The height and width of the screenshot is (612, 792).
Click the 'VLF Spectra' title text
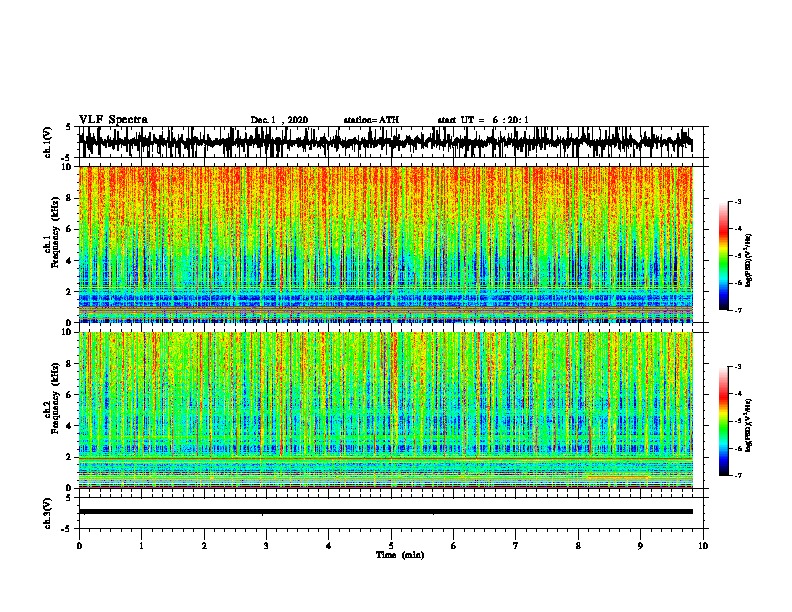click(x=113, y=119)
